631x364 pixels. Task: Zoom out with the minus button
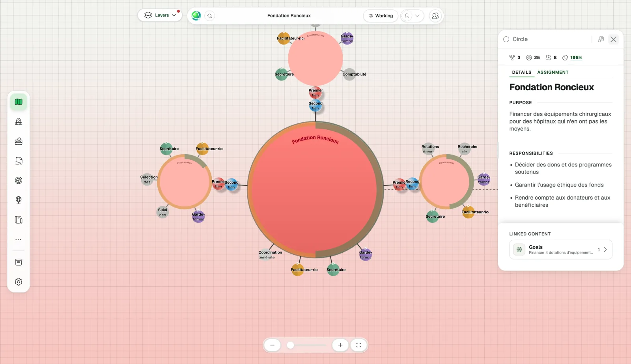tap(272, 345)
